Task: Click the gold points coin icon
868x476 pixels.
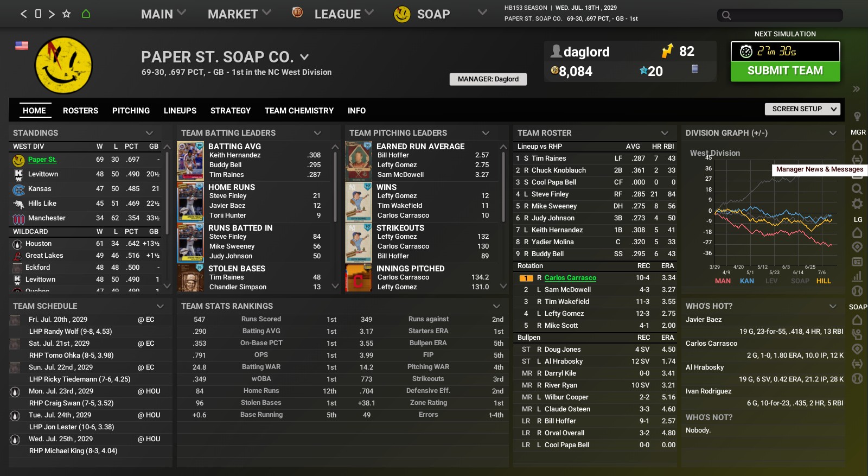Action: 554,70
